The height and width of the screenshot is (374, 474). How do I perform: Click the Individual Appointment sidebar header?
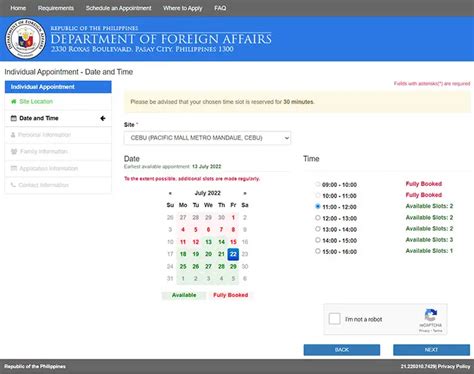tap(58, 87)
